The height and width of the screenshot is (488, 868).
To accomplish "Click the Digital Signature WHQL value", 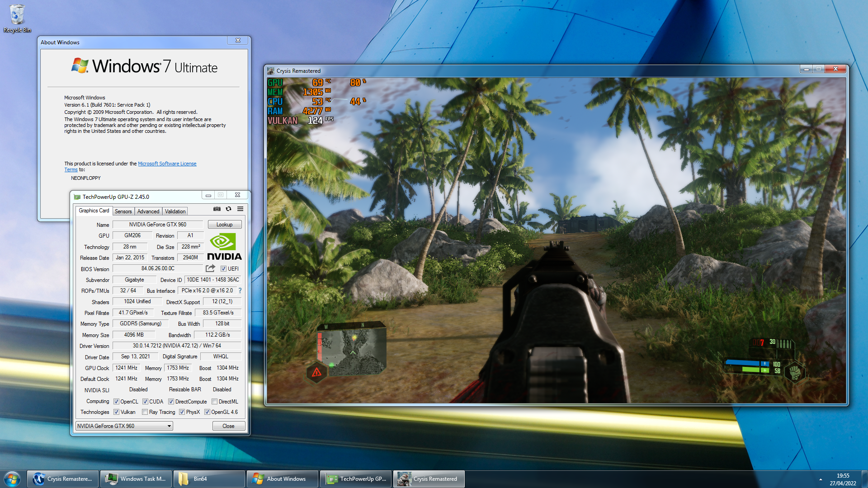I will click(x=221, y=357).
